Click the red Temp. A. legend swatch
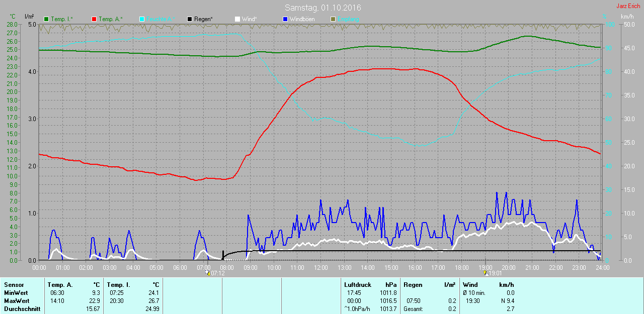 coord(94,19)
